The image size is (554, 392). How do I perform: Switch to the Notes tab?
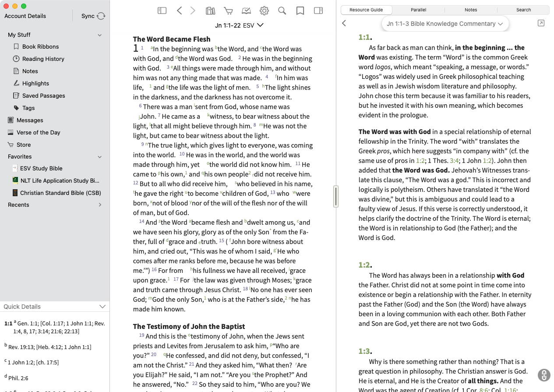(471, 10)
